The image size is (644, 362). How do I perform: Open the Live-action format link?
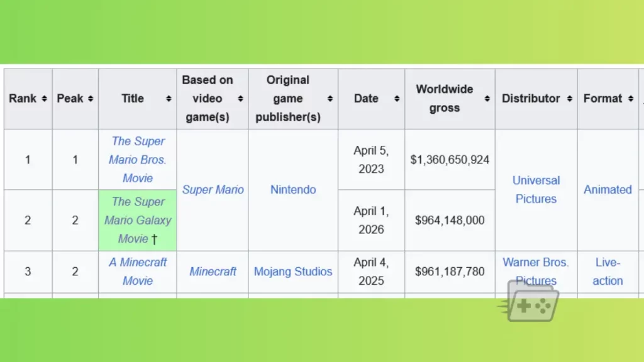(x=608, y=271)
